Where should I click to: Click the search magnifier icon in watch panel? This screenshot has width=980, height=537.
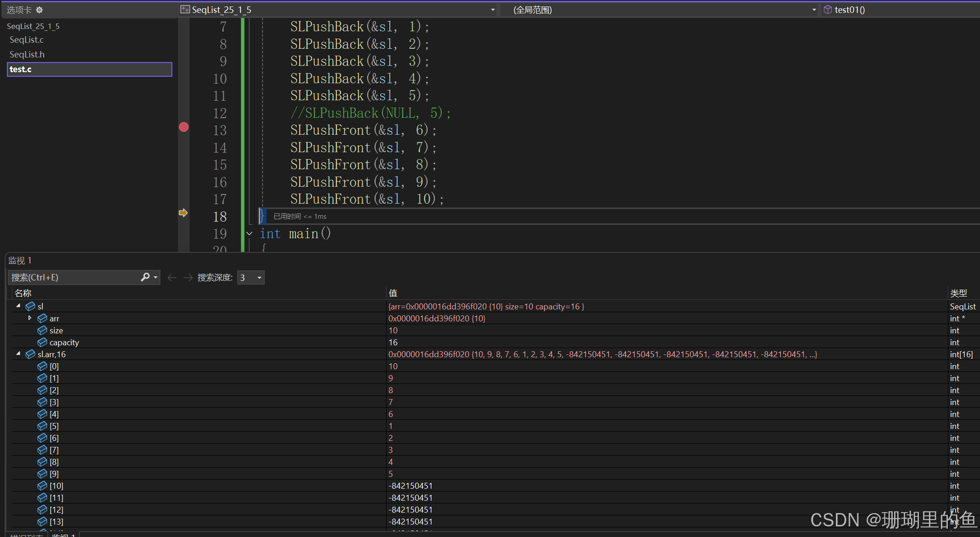click(145, 277)
